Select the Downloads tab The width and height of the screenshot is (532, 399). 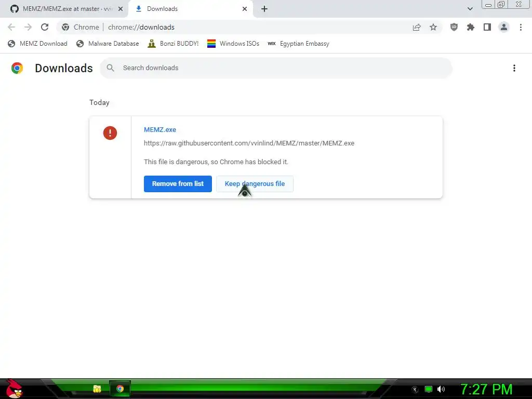click(x=190, y=9)
